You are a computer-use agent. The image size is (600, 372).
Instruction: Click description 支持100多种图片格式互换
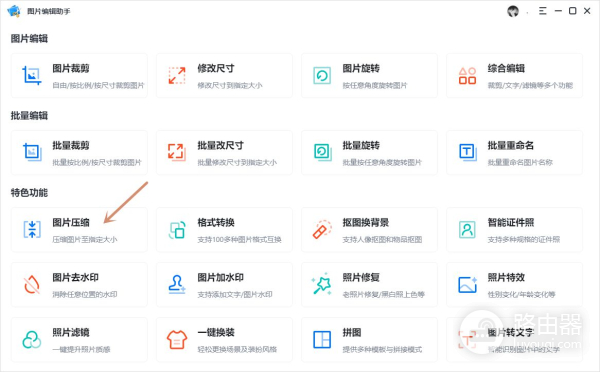click(x=239, y=240)
